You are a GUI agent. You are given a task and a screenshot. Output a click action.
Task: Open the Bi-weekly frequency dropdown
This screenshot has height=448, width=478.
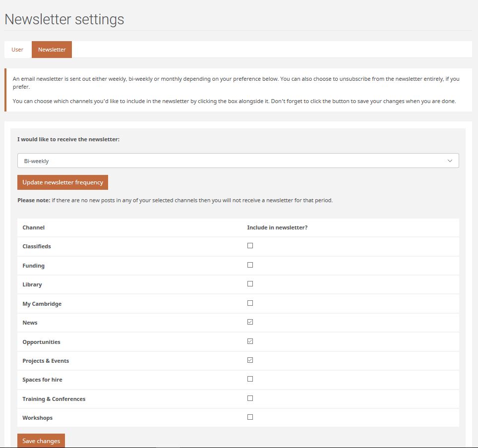pos(238,161)
